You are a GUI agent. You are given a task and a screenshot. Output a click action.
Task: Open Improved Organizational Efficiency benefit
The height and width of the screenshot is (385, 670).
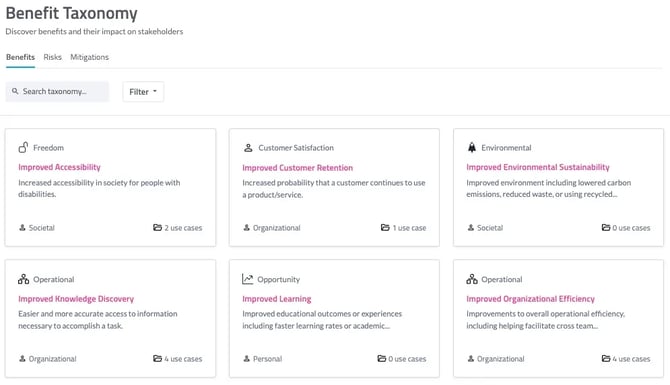point(530,299)
